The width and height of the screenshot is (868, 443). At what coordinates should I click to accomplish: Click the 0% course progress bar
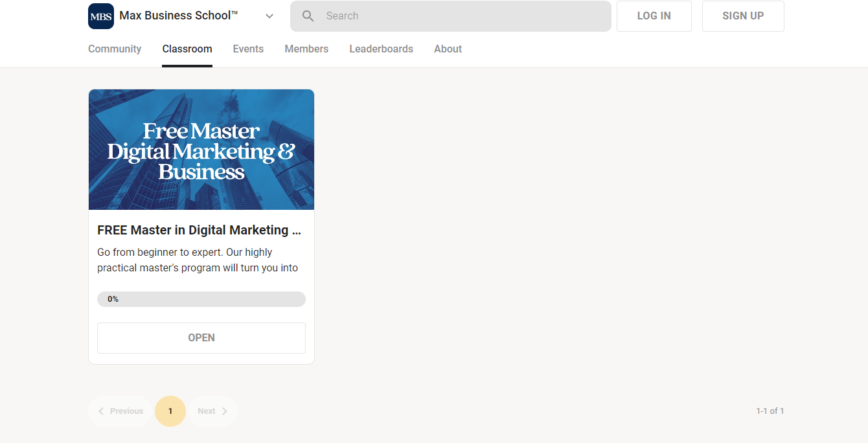click(201, 299)
